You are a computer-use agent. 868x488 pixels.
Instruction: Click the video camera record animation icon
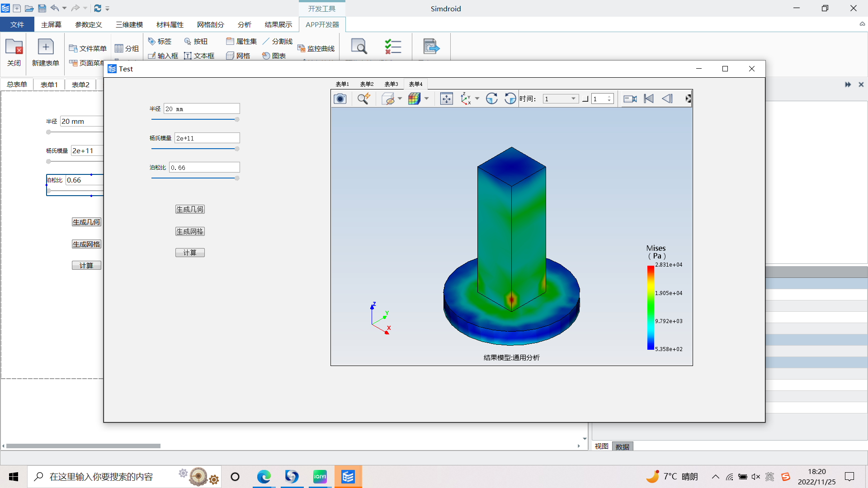pyautogui.click(x=630, y=99)
